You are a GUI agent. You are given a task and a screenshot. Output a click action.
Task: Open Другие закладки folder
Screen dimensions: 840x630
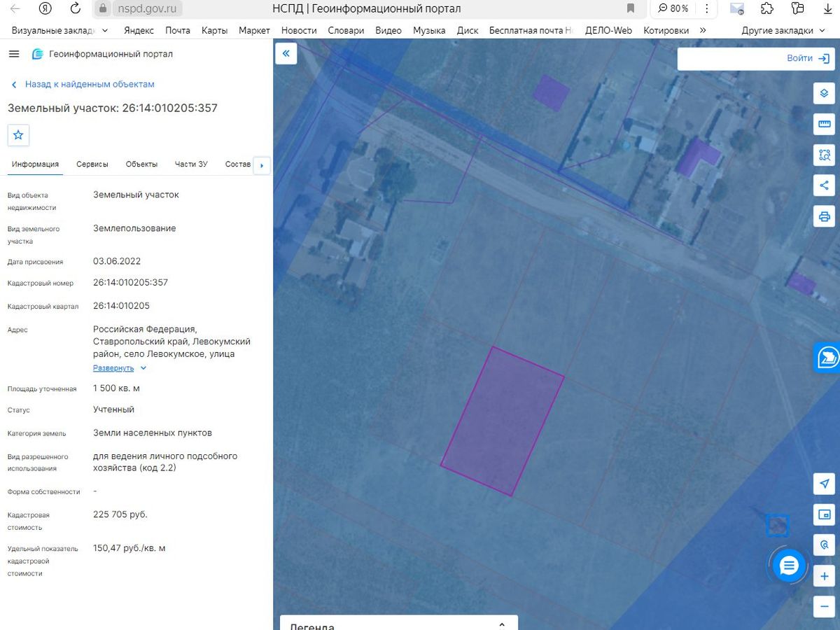[x=782, y=31]
